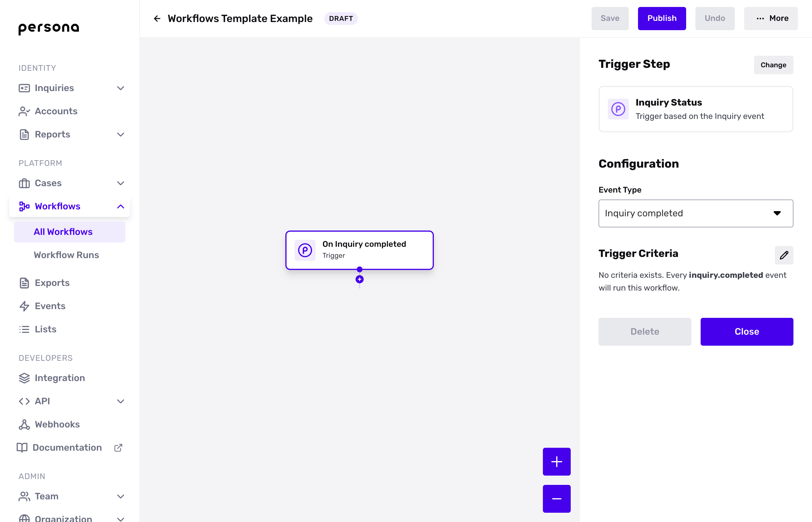812x522 pixels.
Task: Go to Workflow Runs submenu
Action: tap(66, 255)
